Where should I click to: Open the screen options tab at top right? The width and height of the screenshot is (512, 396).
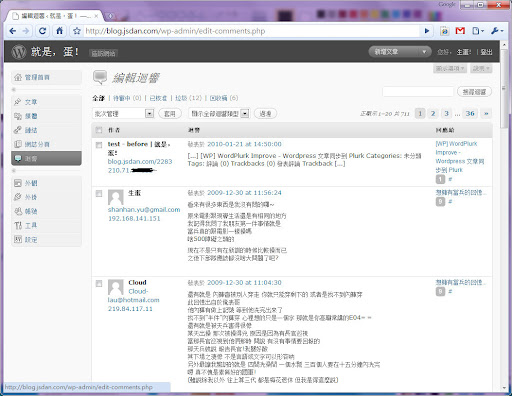[x=450, y=68]
